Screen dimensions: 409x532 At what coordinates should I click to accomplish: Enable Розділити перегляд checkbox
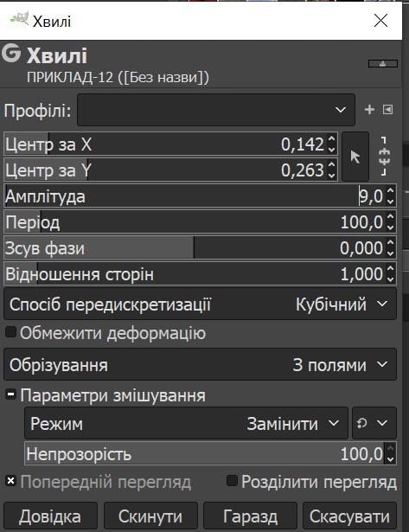click(232, 480)
